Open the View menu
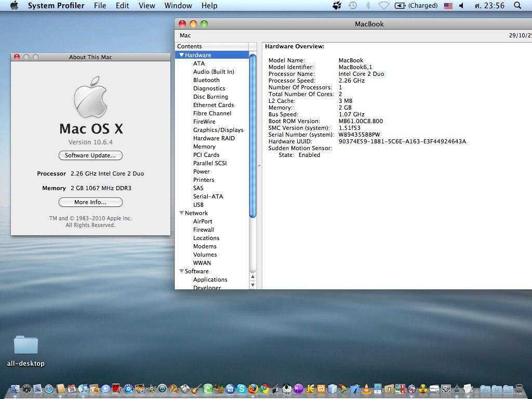This screenshot has height=399, width=532. point(147,6)
